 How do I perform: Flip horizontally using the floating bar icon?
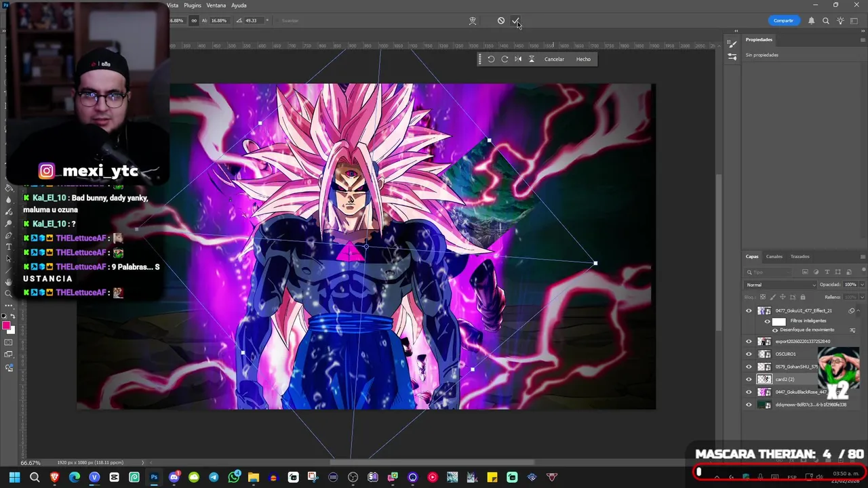point(518,59)
